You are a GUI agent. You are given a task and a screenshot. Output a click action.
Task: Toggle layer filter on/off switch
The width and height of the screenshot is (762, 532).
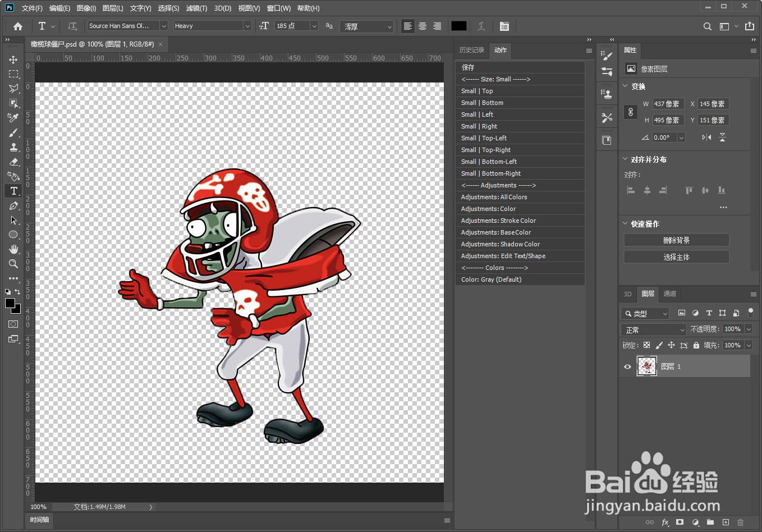[x=751, y=312]
